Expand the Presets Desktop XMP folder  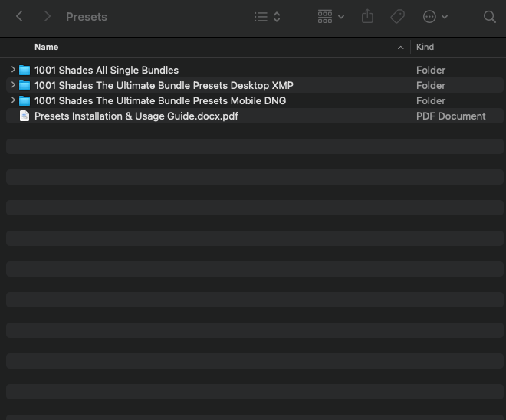point(13,85)
